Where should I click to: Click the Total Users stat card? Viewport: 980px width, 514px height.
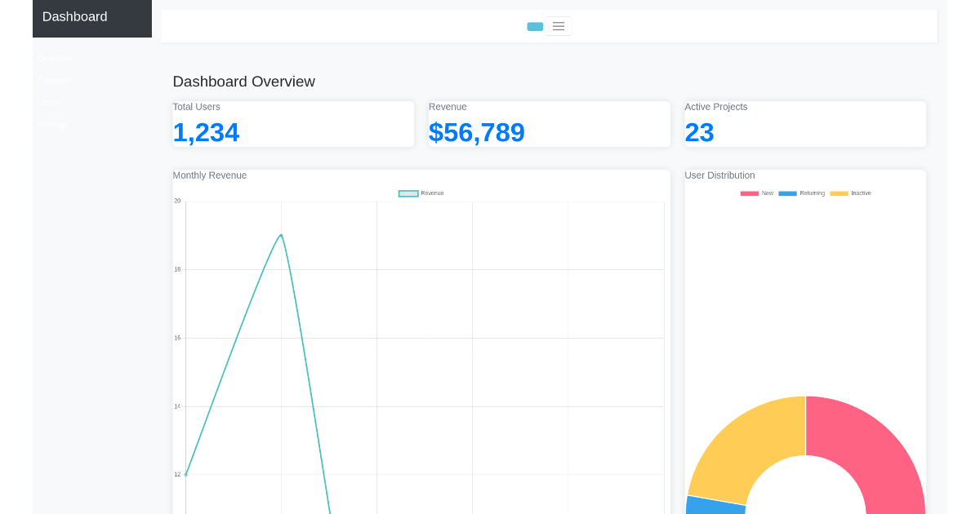(292, 123)
